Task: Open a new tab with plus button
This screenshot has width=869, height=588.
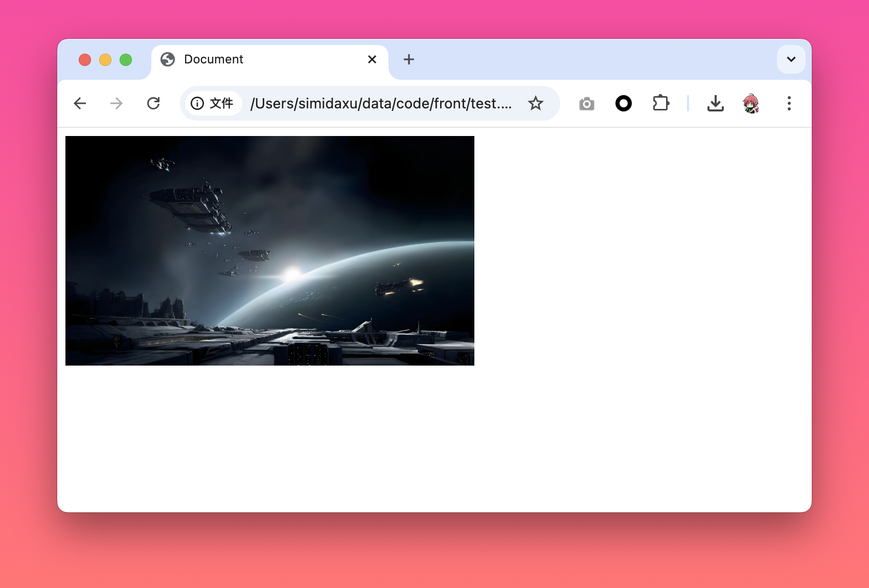Action: point(409,59)
